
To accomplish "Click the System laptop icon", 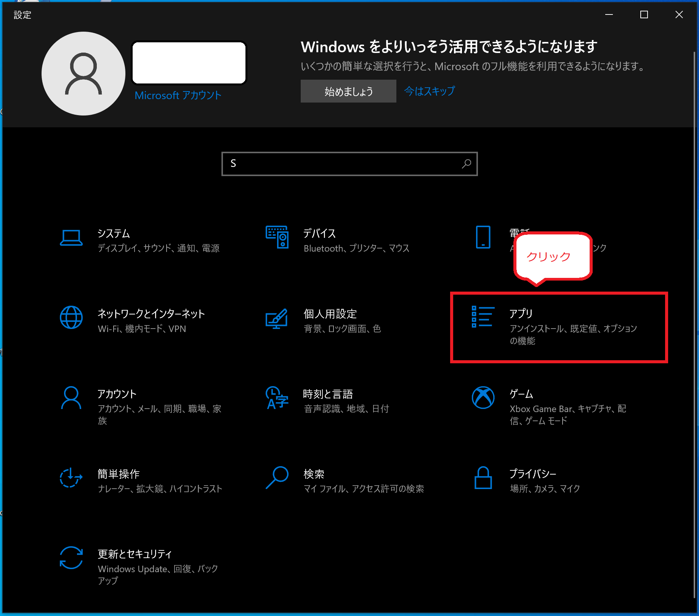I will point(71,238).
